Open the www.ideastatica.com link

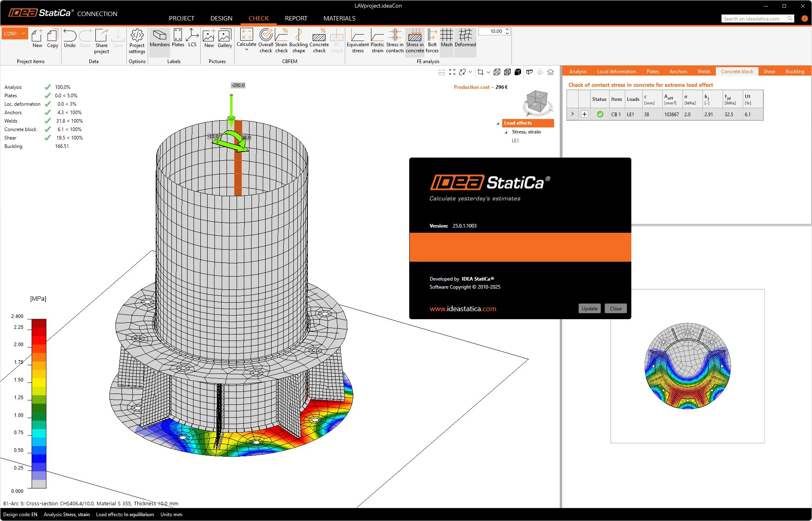coord(463,309)
